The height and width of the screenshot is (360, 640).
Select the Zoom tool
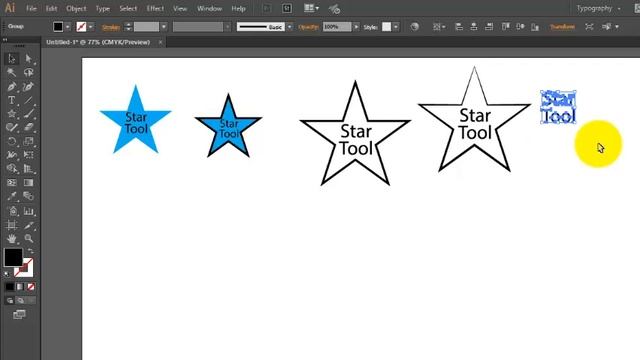(28, 238)
